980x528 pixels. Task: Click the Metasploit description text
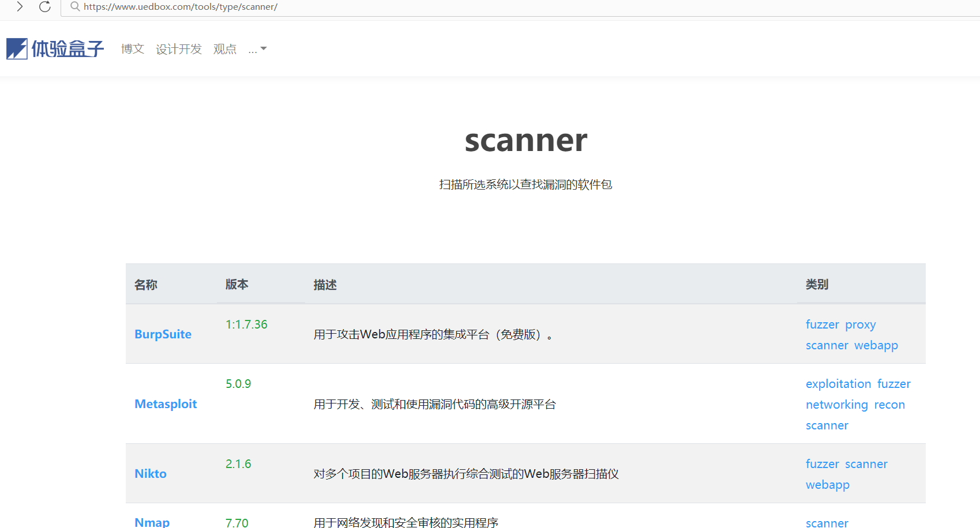[435, 404]
